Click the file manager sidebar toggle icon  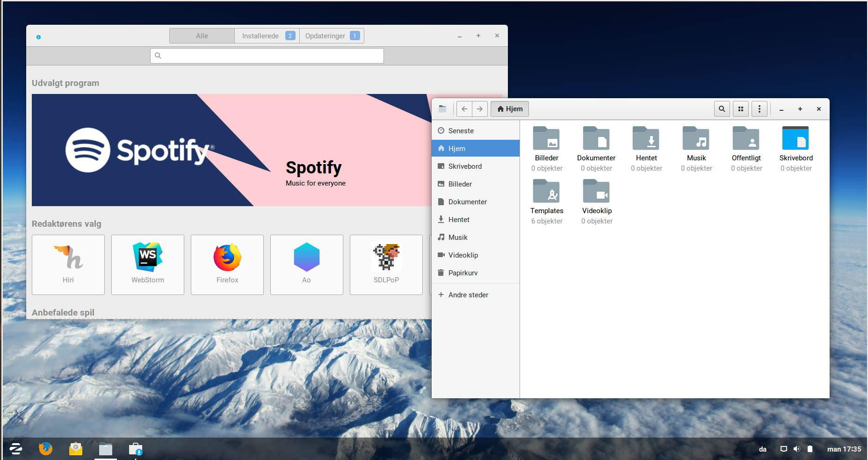point(442,109)
